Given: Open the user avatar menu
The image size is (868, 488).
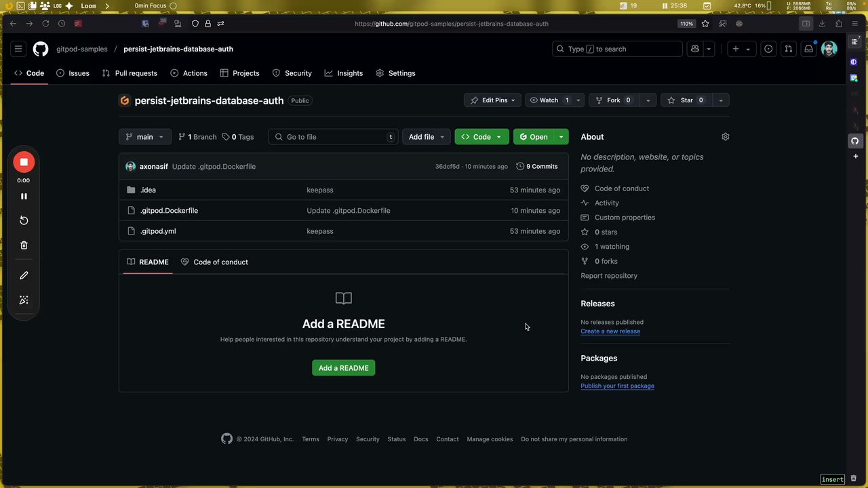Looking at the screenshot, I should point(829,49).
